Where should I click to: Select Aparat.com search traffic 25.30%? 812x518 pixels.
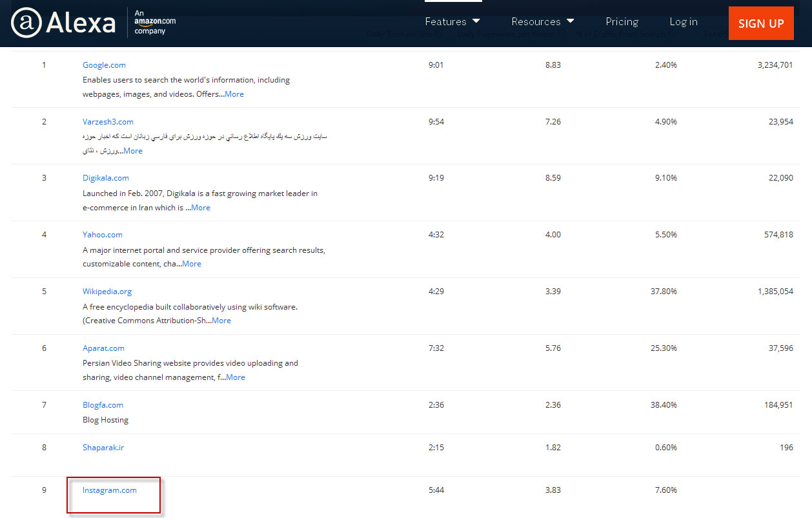pos(664,348)
